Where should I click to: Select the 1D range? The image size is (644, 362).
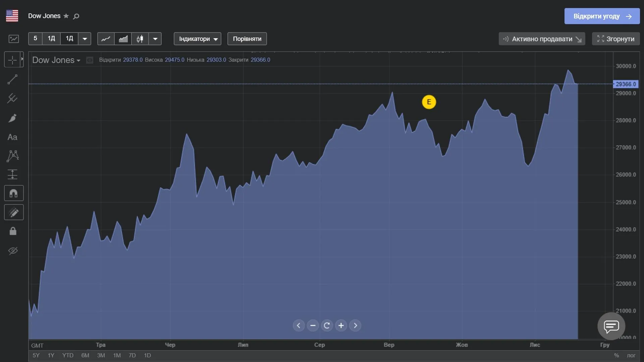[147, 355]
